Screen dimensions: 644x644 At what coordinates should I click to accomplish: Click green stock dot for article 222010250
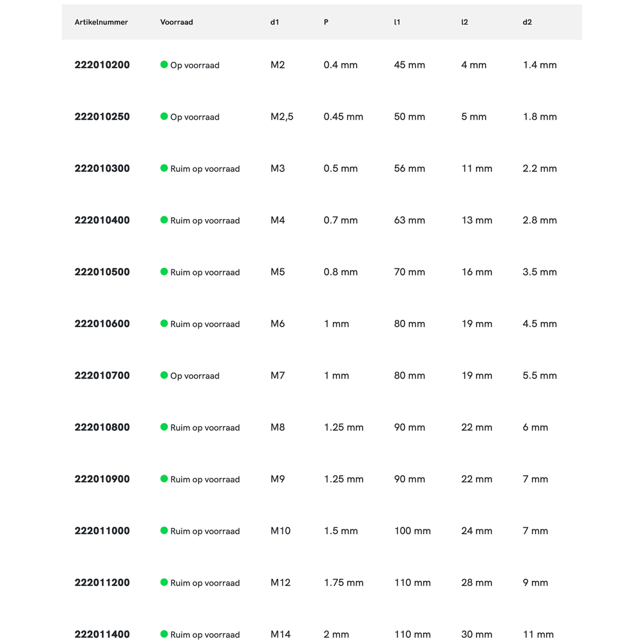click(164, 117)
